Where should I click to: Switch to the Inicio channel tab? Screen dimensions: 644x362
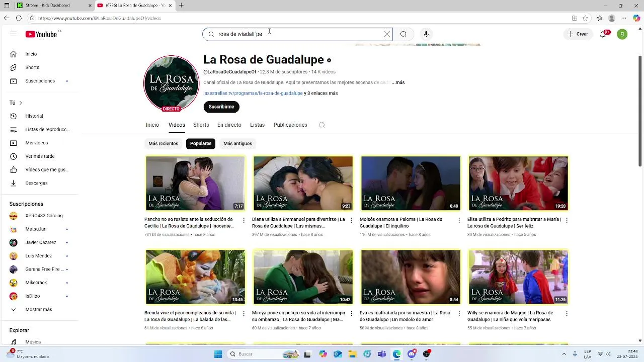click(x=152, y=125)
